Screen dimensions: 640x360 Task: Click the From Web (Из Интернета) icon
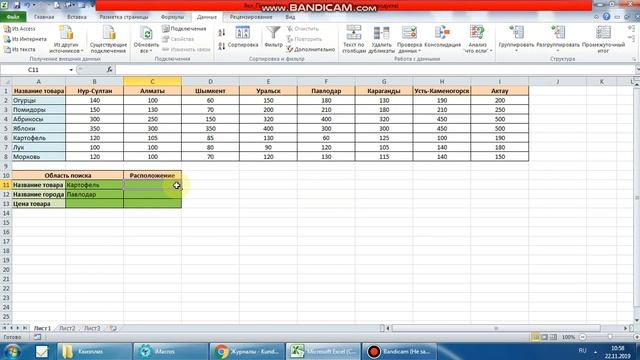(7, 39)
